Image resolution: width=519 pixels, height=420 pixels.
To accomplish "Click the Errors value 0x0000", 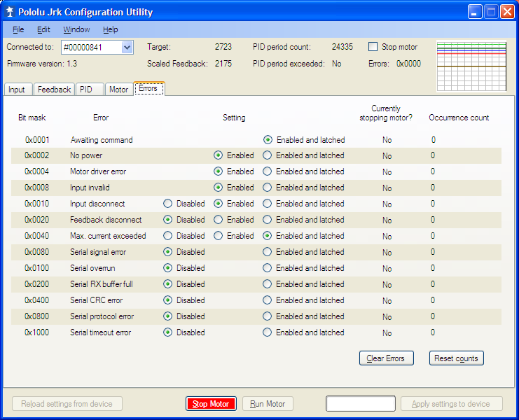I will 408,64.
